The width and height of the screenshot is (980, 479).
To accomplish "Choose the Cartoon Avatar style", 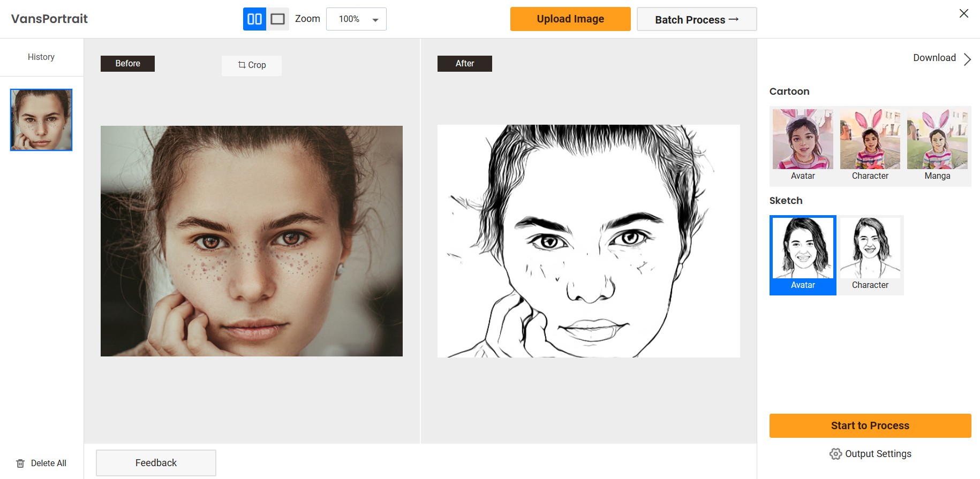I will click(803, 146).
